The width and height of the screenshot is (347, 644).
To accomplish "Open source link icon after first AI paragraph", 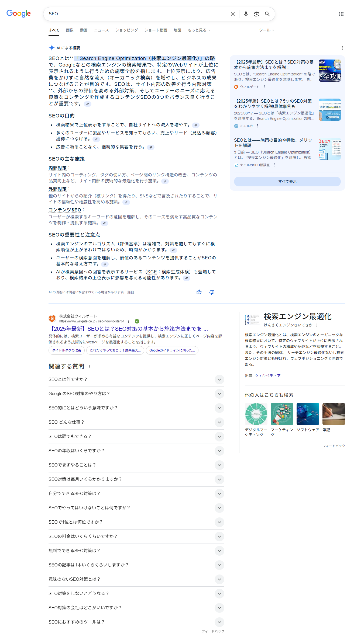I will click(88, 104).
